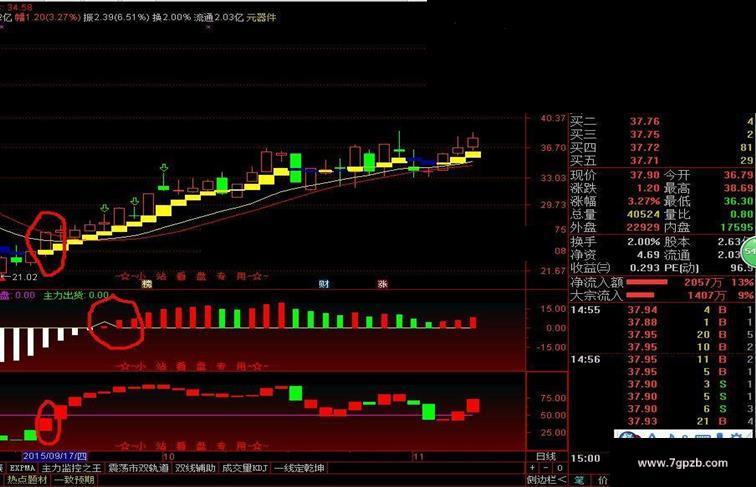Image resolution: width=756 pixels, height=487 pixels.
Task: Click the 内盘 value 17595
Action: pyautogui.click(x=737, y=227)
